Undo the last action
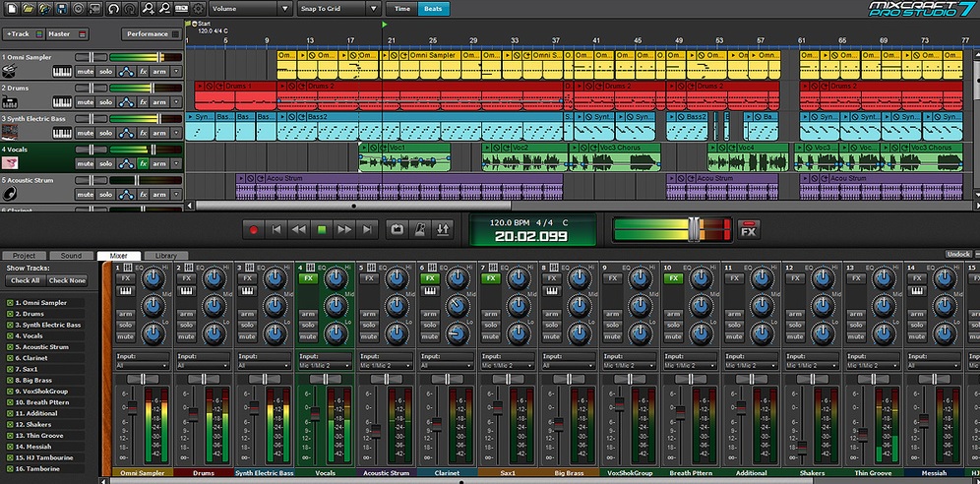 113,9
